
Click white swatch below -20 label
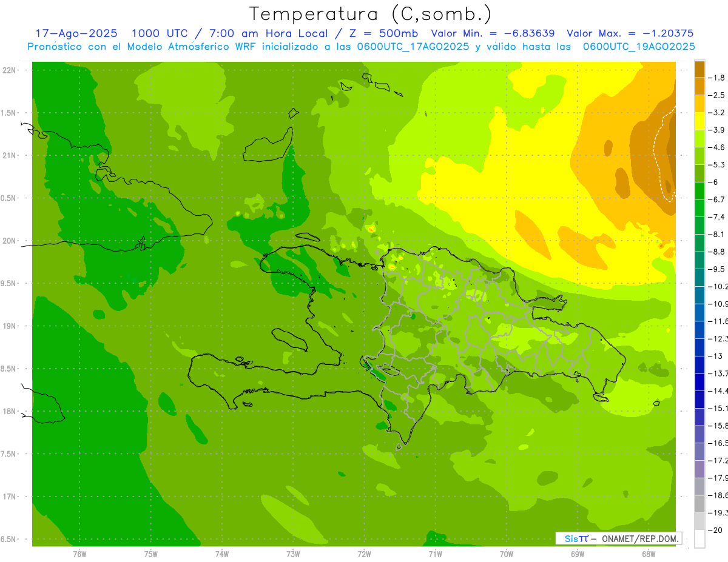[699, 539]
